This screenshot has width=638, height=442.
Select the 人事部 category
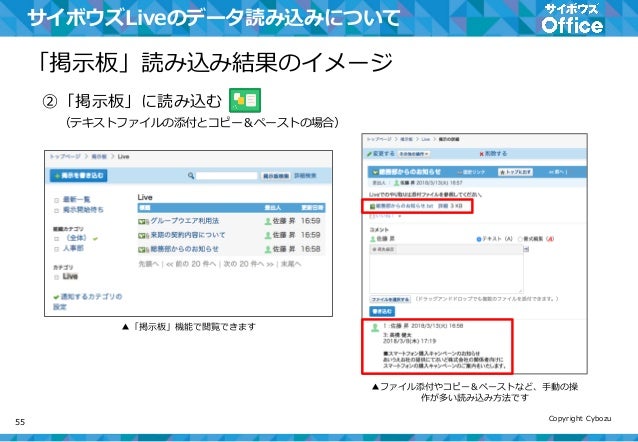pos(73,249)
